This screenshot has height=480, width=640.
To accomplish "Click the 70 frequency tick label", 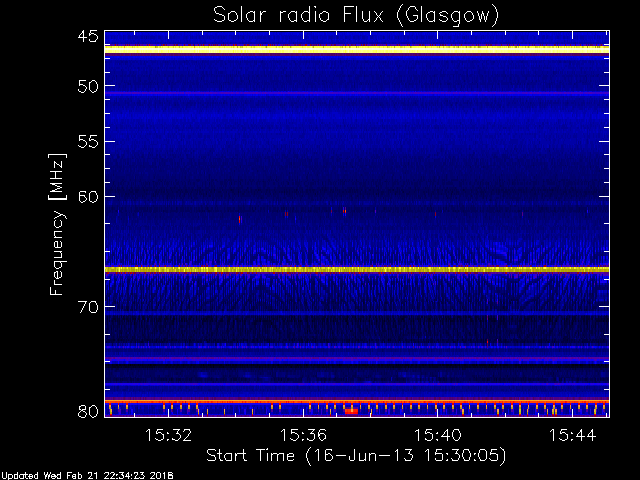I will tap(88, 307).
